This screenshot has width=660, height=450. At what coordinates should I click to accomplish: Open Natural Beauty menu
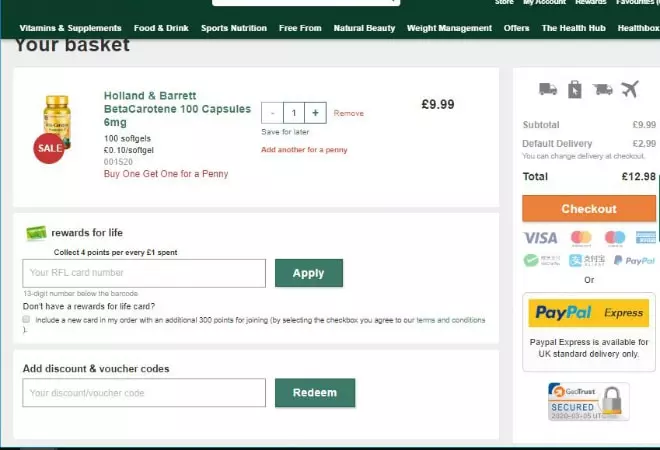click(x=364, y=28)
